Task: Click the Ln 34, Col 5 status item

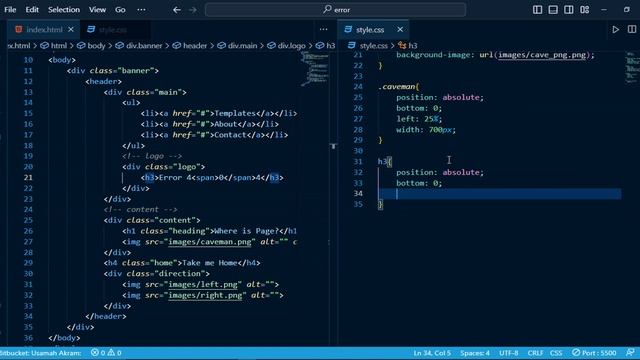Action: [x=432, y=353]
